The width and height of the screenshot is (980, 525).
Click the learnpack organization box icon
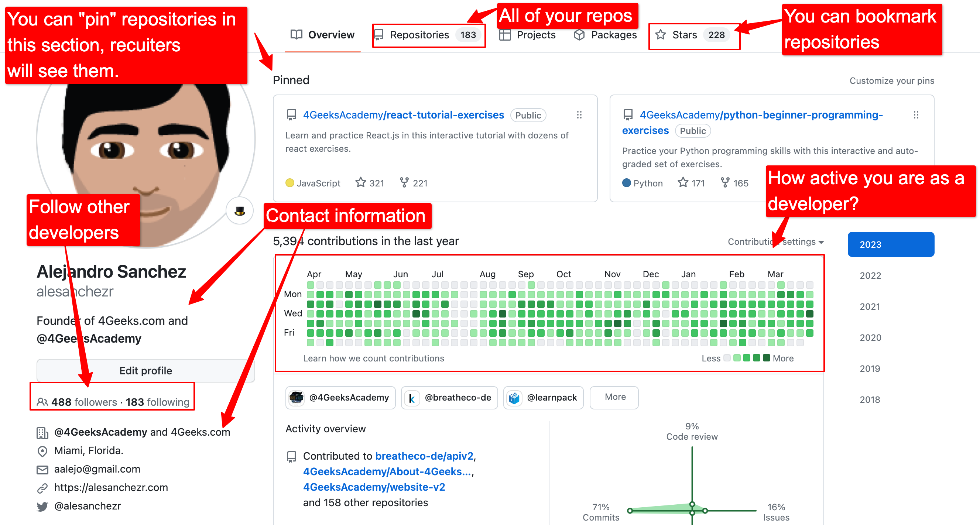[514, 398]
